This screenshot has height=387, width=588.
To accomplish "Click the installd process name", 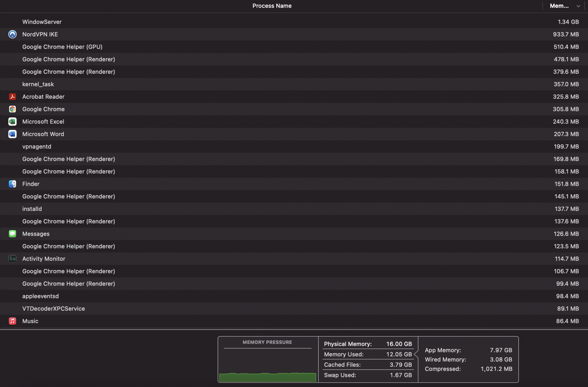I will (32, 209).
